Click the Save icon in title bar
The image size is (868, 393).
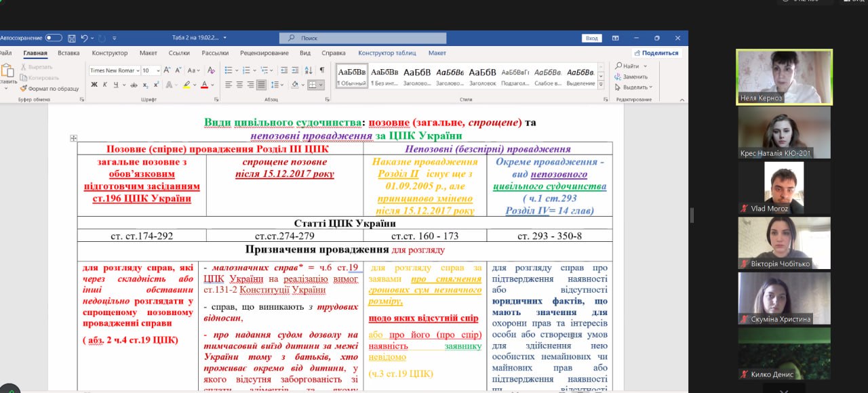point(71,38)
